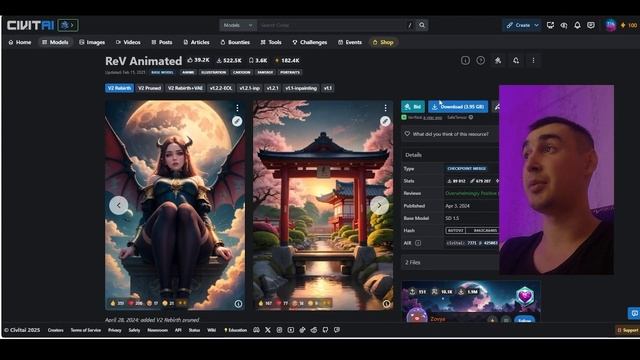Click the CHECKPOINT MERGE type badge
Image resolution: width=640 pixels, height=360 pixels.
(x=467, y=168)
